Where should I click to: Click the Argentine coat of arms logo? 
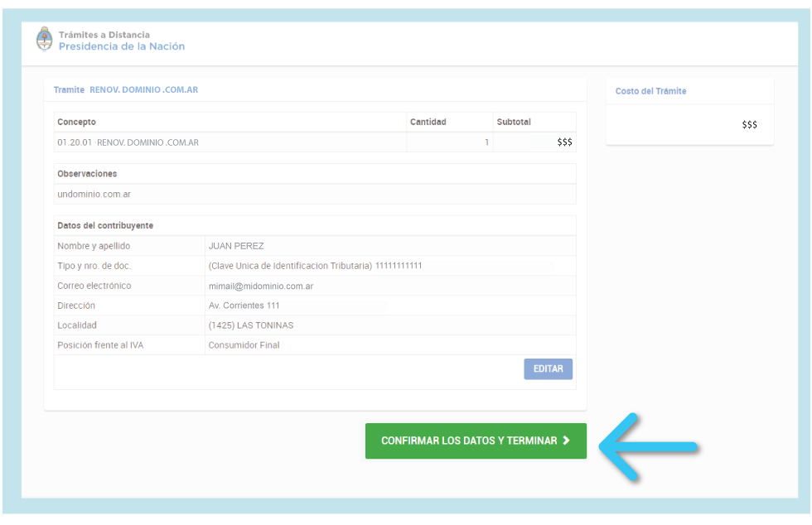pos(44,40)
